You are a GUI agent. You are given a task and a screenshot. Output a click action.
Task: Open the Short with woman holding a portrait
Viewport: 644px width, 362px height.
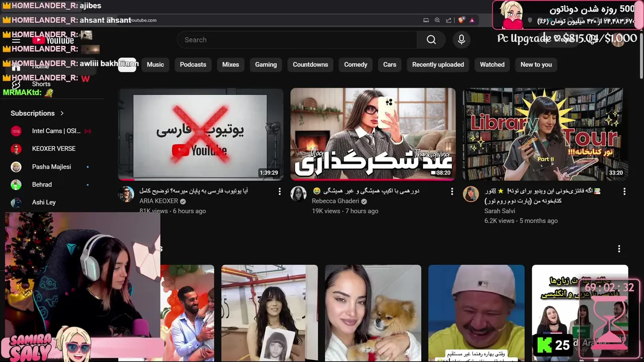point(270,313)
